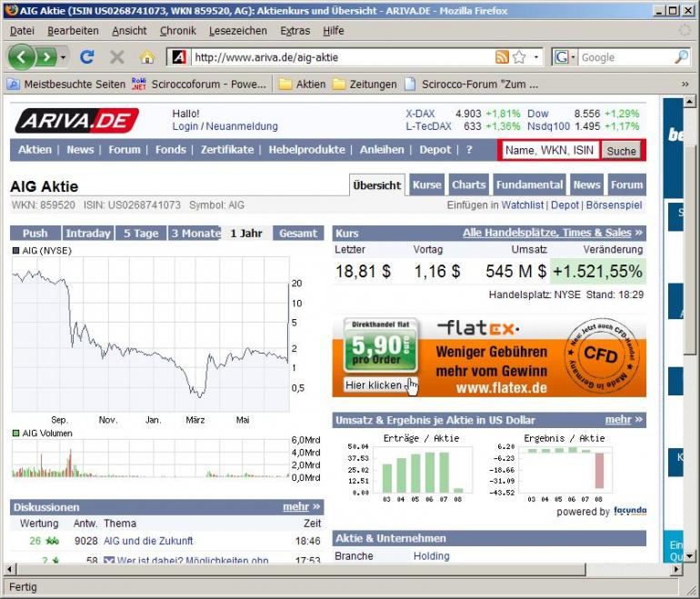Click the horizontal scrollbar right arrow
This screenshot has height=599, width=700.
[676, 569]
